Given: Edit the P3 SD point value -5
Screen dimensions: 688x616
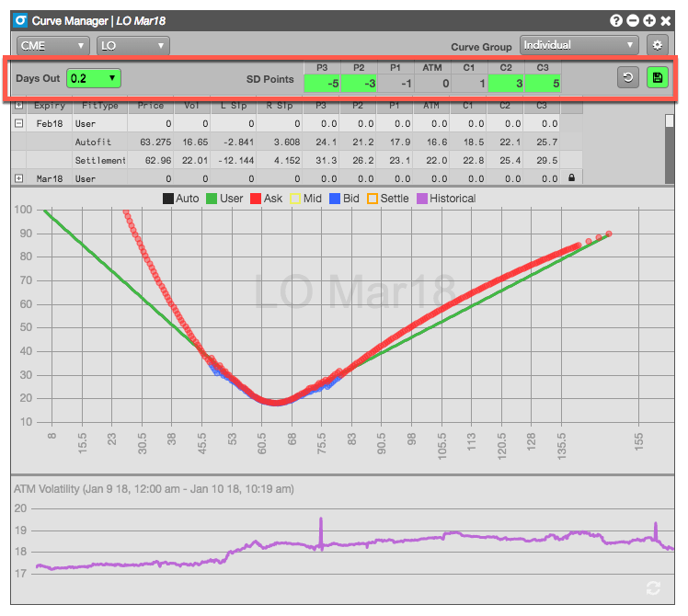Looking at the screenshot, I should tap(322, 84).
